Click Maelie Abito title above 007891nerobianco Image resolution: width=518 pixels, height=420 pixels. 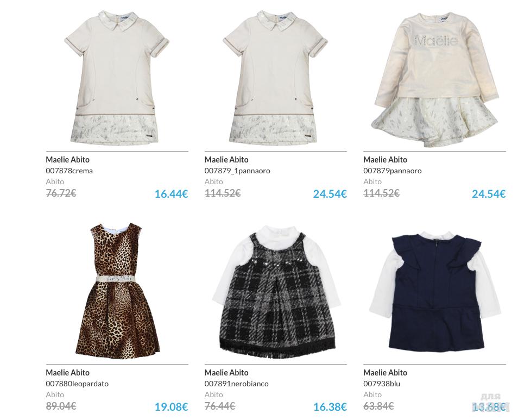tap(226, 372)
